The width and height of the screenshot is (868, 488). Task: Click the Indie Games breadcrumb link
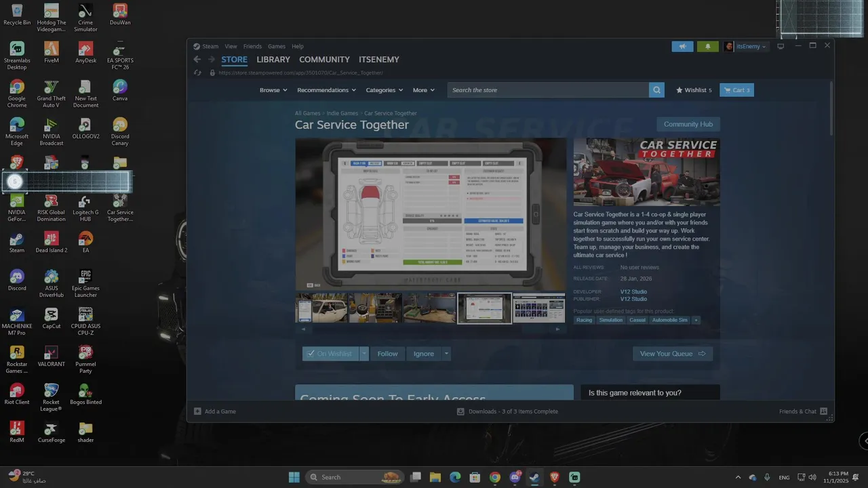342,113
